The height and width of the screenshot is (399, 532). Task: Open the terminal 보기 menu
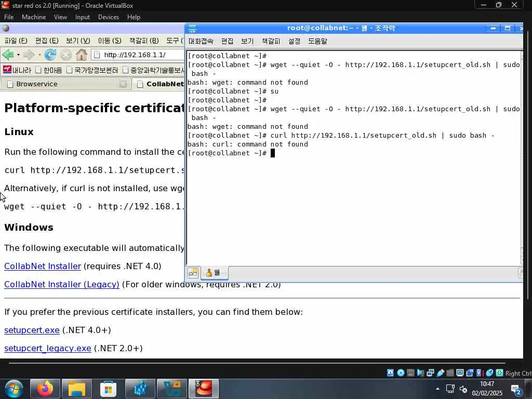pyautogui.click(x=247, y=41)
